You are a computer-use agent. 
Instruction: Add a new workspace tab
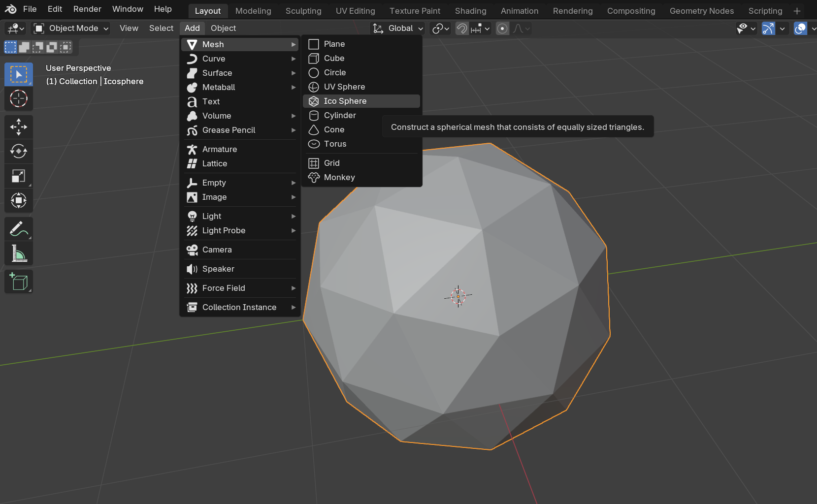[x=797, y=11]
